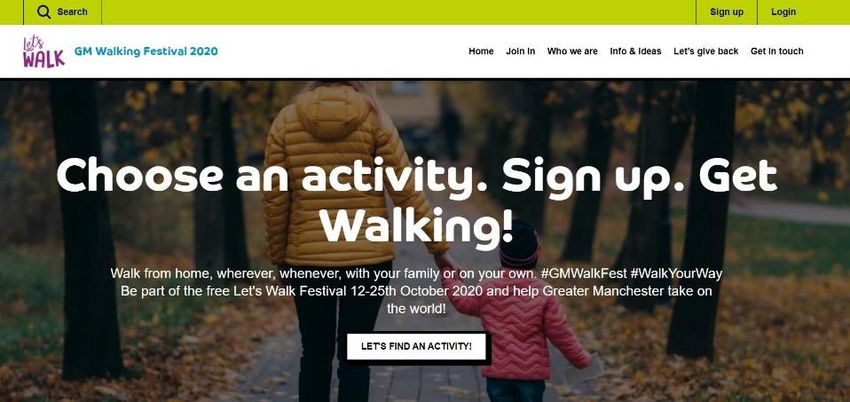Select the Who we are menu item

point(572,51)
